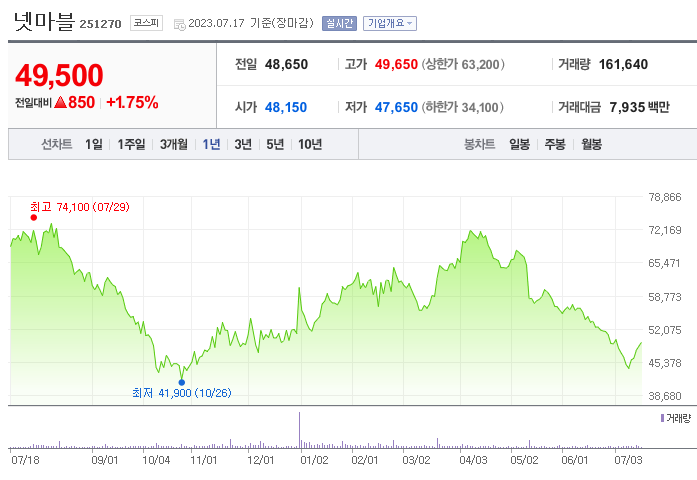This screenshot has height=480, width=697.
Task: Select the 1일 line chart period
Action: coord(94,144)
